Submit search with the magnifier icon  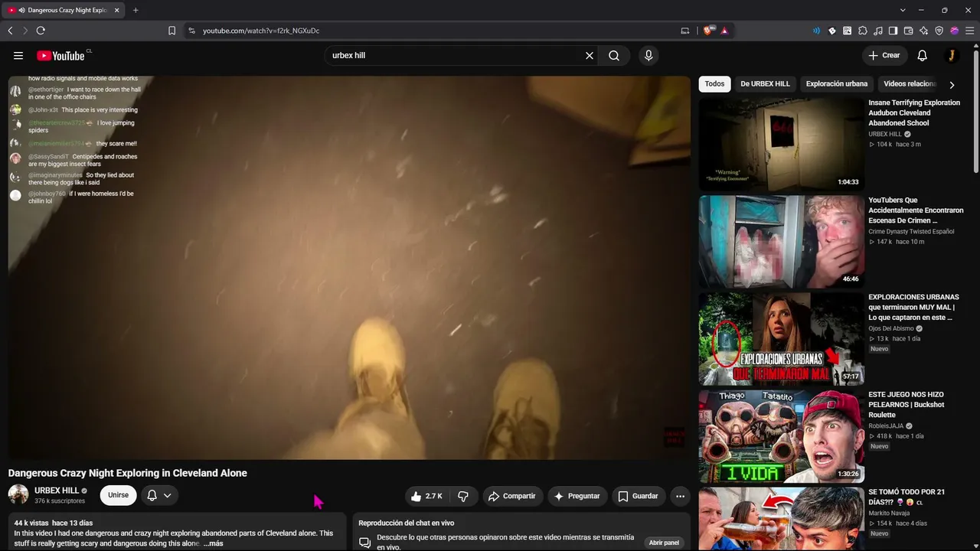[614, 56]
